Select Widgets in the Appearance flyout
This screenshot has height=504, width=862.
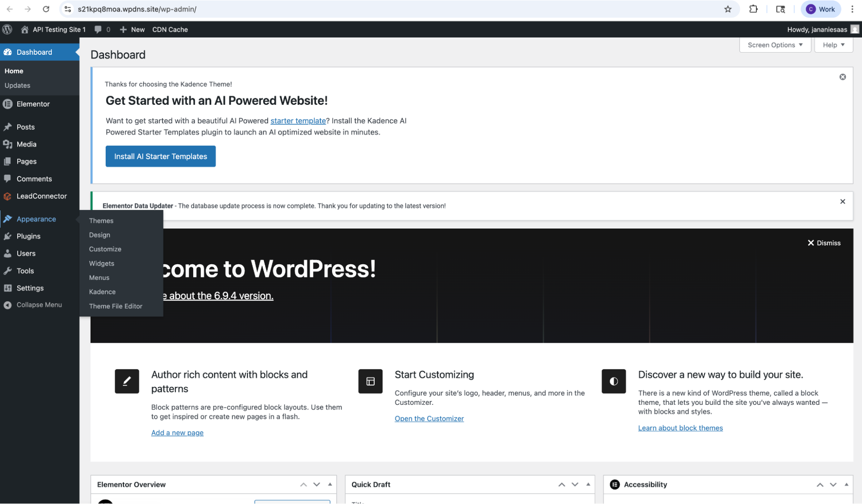[101, 263]
